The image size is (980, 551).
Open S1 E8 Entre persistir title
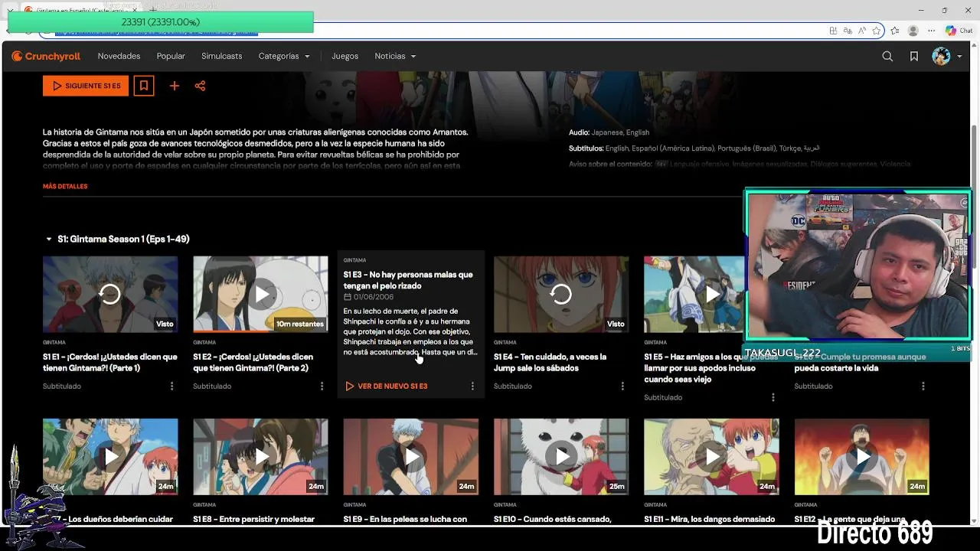[253, 519]
